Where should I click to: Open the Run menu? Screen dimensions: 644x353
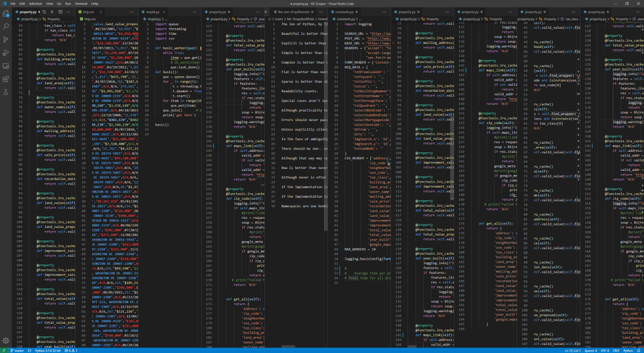(x=68, y=3)
